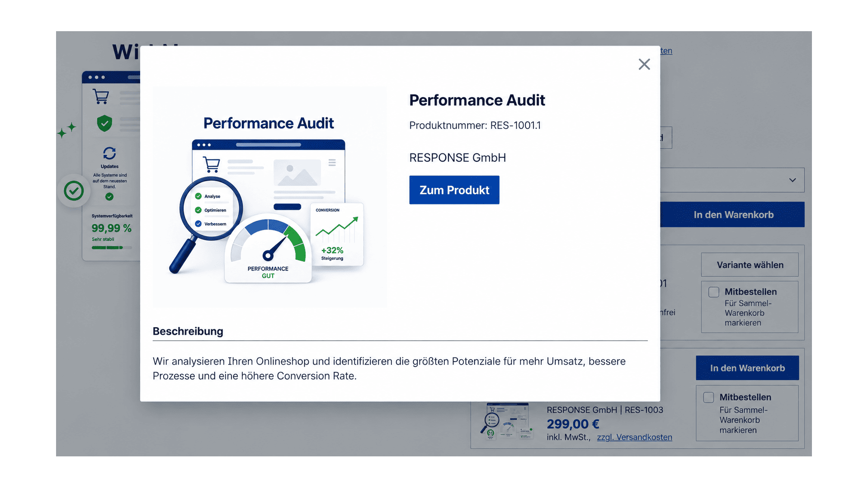
Task: Add RES-1003 via the lower In den Warenkorb button
Action: click(x=747, y=368)
